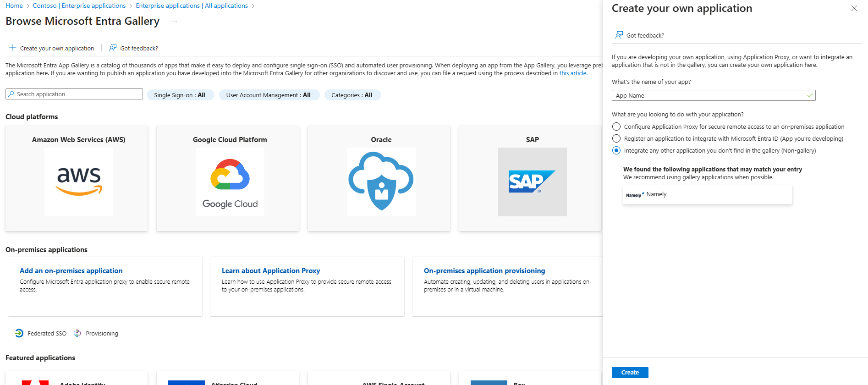Open the User Account Management filter dropdown
868x385 pixels.
[x=269, y=95]
